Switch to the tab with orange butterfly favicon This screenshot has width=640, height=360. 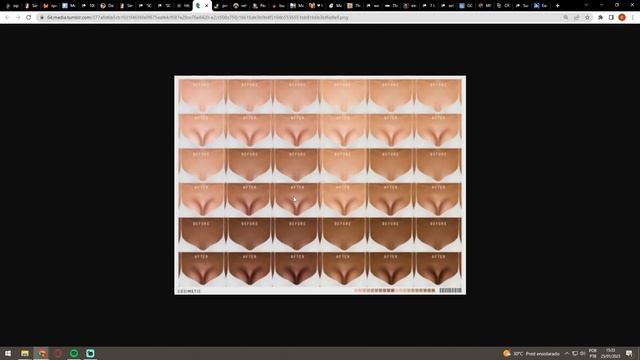tap(50, 6)
